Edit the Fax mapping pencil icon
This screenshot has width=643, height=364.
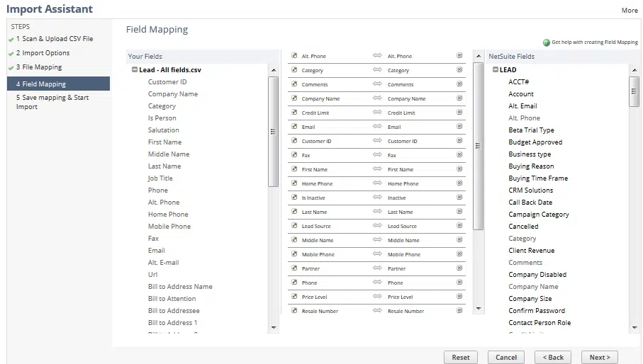point(294,155)
